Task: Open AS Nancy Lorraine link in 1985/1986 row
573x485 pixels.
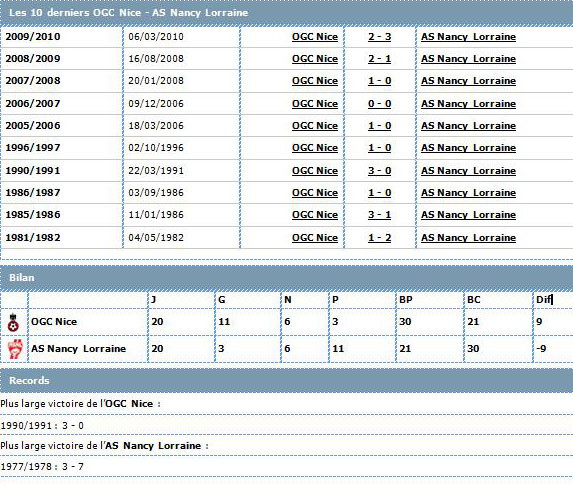Action: [x=468, y=215]
